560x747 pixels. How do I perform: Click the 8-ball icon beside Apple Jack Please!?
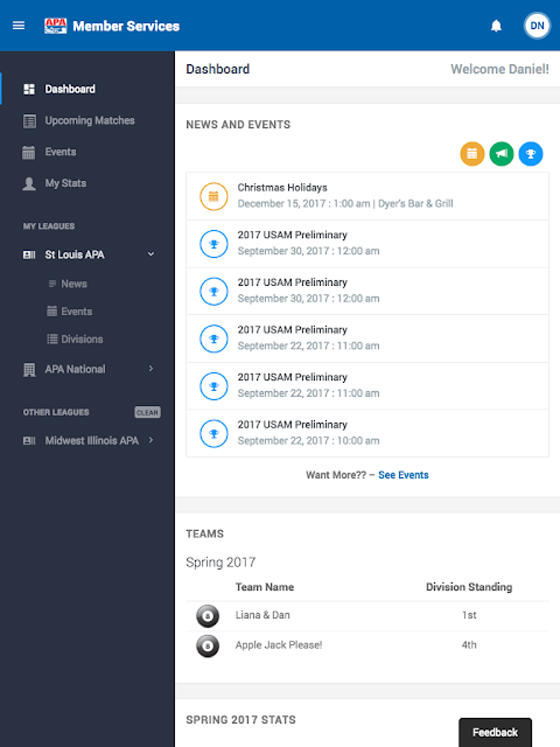[208, 646]
